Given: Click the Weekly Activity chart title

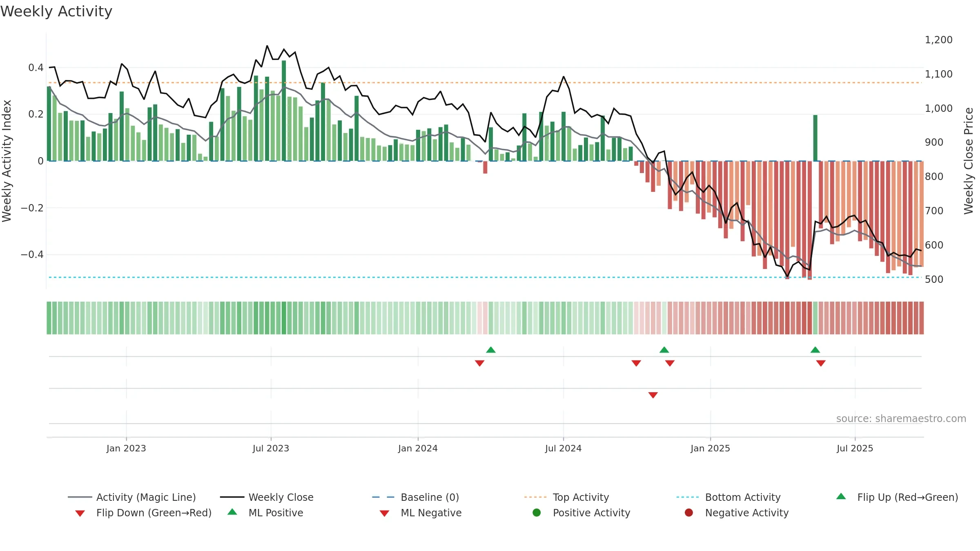Looking at the screenshot, I should pos(56,11).
